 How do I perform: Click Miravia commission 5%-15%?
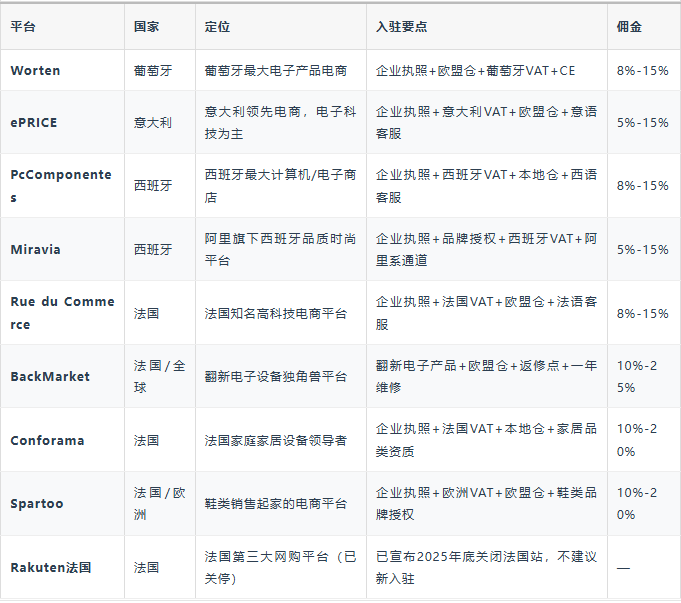pos(642,249)
